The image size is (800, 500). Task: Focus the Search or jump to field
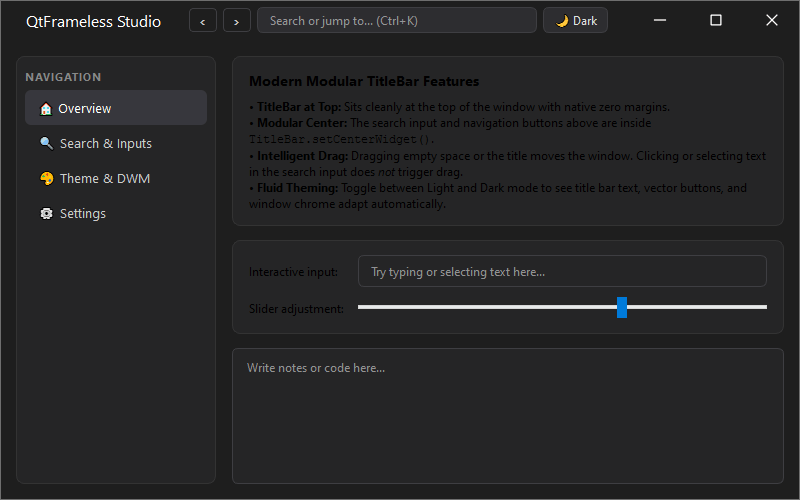click(x=397, y=20)
